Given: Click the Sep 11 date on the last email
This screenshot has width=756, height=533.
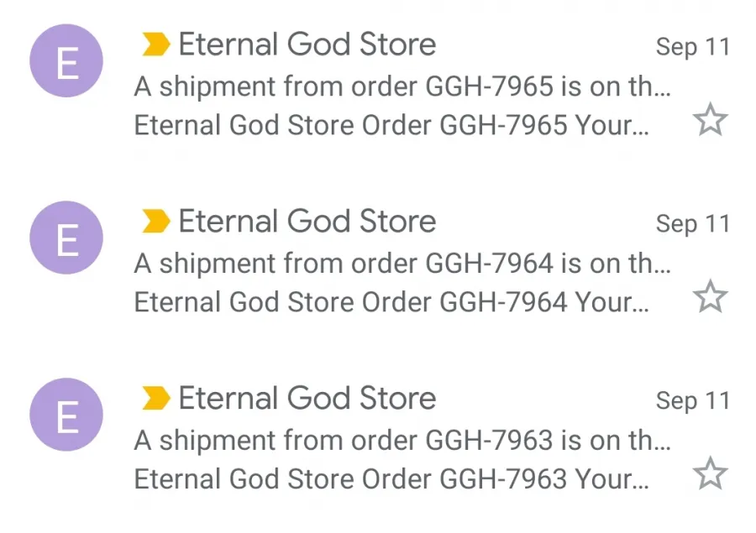Looking at the screenshot, I should pyautogui.click(x=693, y=401).
